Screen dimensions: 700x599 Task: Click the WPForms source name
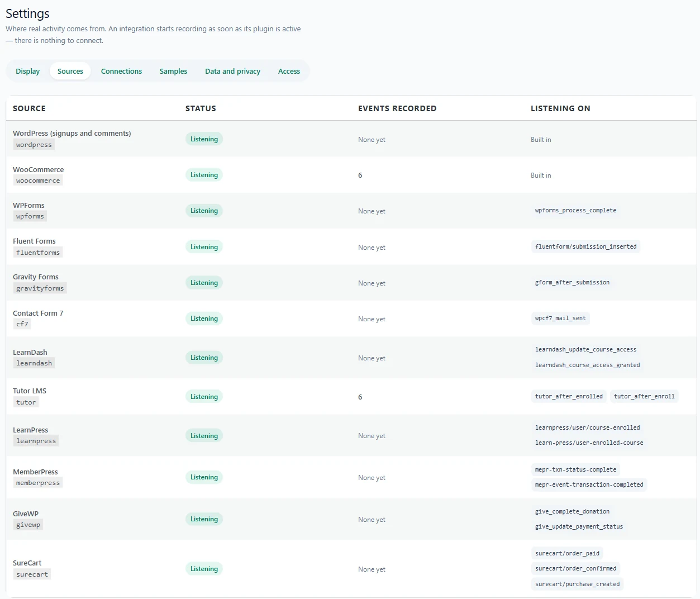(x=28, y=205)
